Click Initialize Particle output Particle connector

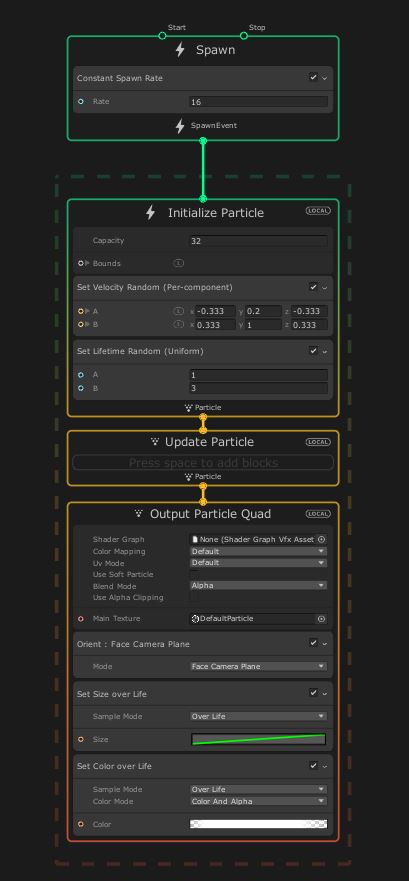[203, 417]
